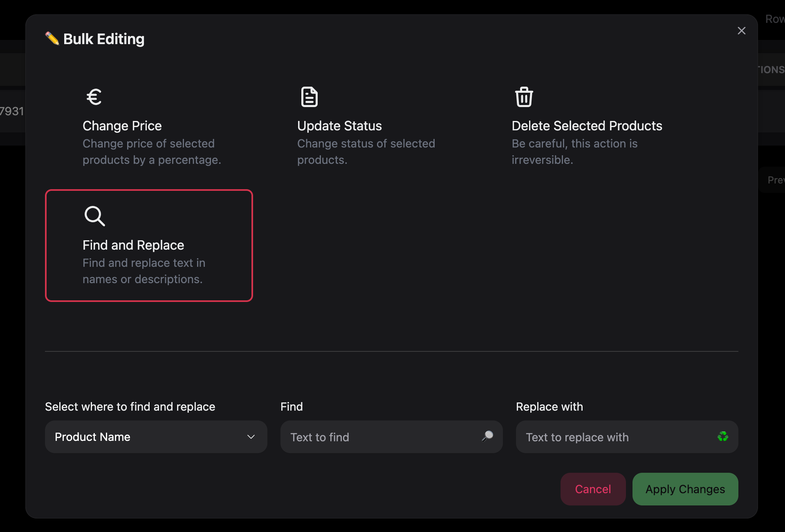This screenshot has height=532, width=785.
Task: Click the euro Change Price icon
Action: 94,97
